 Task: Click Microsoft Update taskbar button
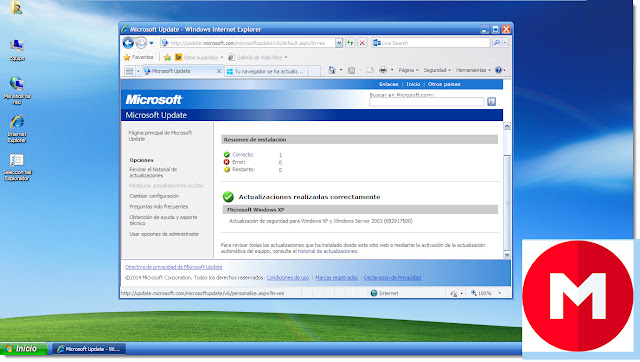89,349
